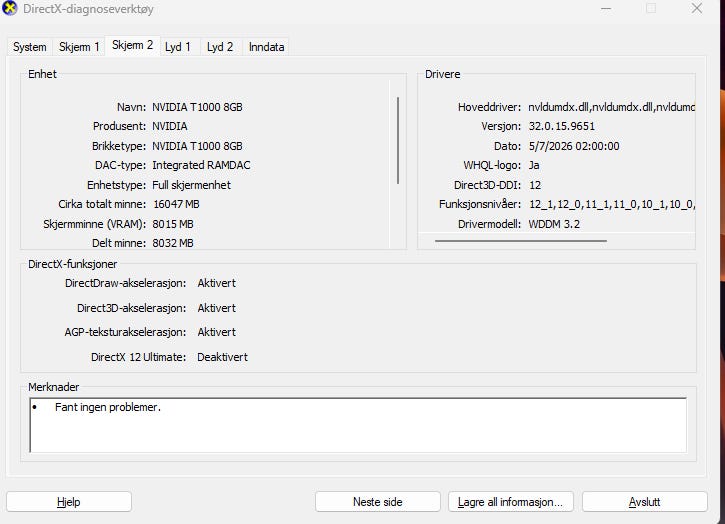This screenshot has width=725, height=524.
Task: Click inside the Merknader notes box
Action: (358, 425)
